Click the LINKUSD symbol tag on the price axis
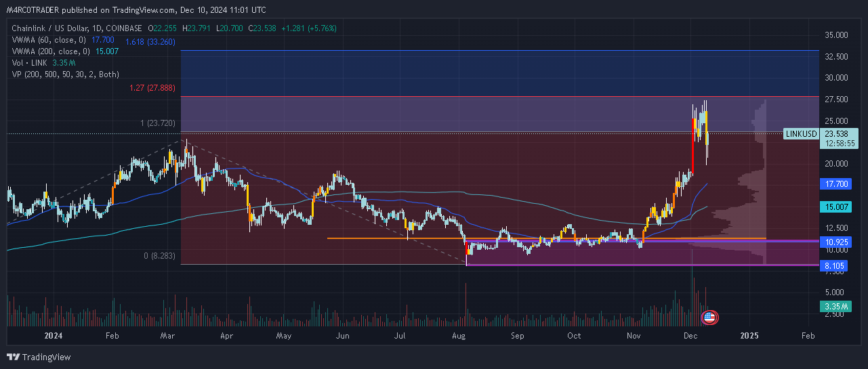 tap(801, 134)
